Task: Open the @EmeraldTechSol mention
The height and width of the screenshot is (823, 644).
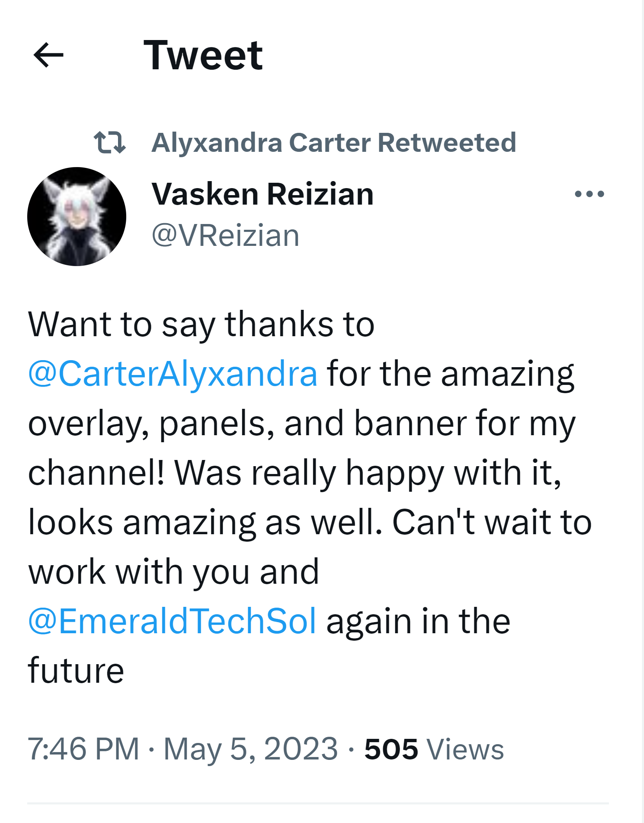Action: pyautogui.click(x=172, y=621)
